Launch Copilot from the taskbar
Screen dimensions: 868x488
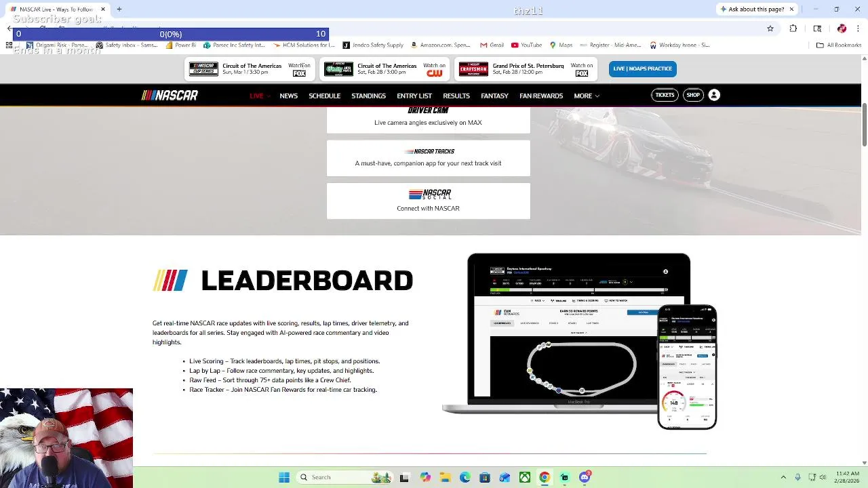point(425,477)
